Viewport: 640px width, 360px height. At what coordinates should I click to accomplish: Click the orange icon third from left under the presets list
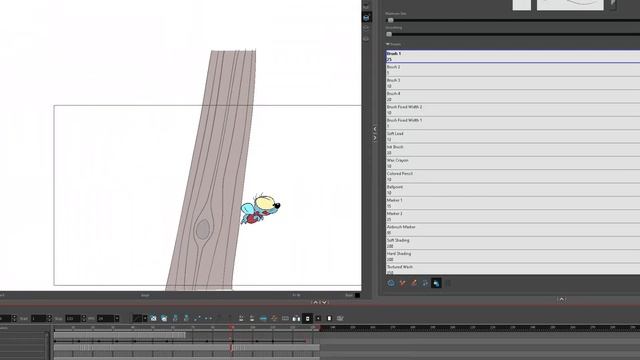pos(414,283)
